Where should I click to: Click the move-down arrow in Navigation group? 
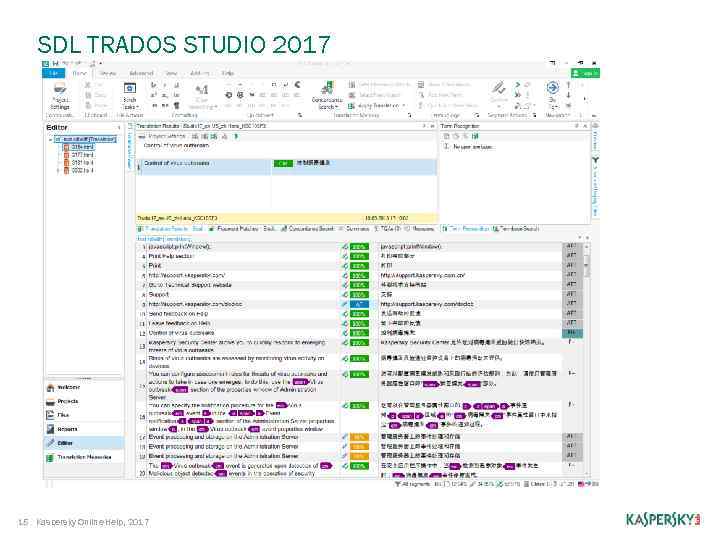click(568, 95)
